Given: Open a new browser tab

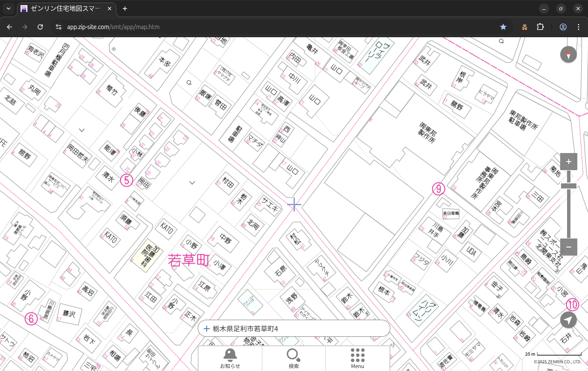Looking at the screenshot, I should (x=125, y=9).
